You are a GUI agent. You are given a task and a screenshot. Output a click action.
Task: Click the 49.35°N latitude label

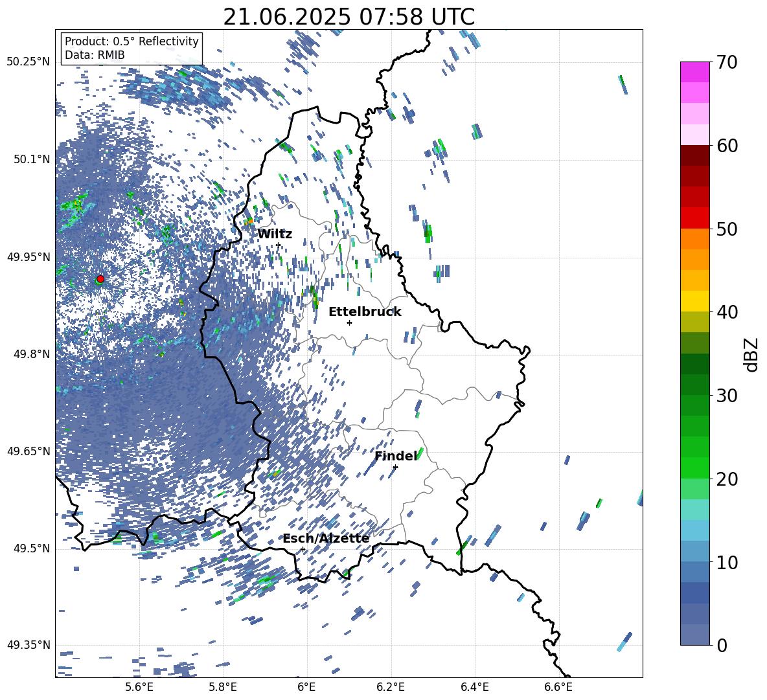coord(29,645)
